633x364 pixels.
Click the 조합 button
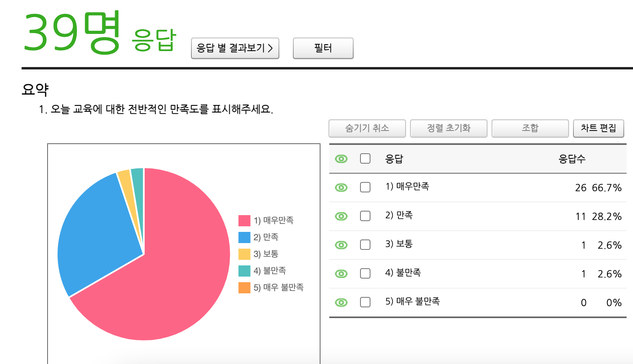tap(530, 128)
